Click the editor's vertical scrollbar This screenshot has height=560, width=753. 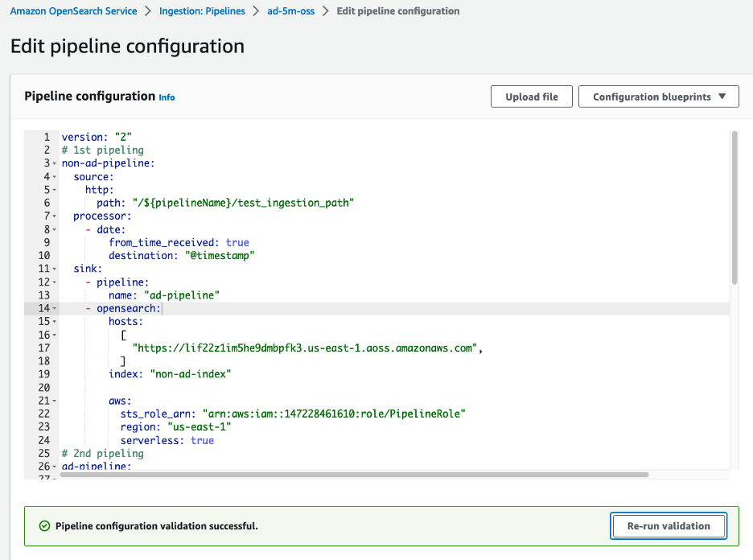pyautogui.click(x=734, y=209)
